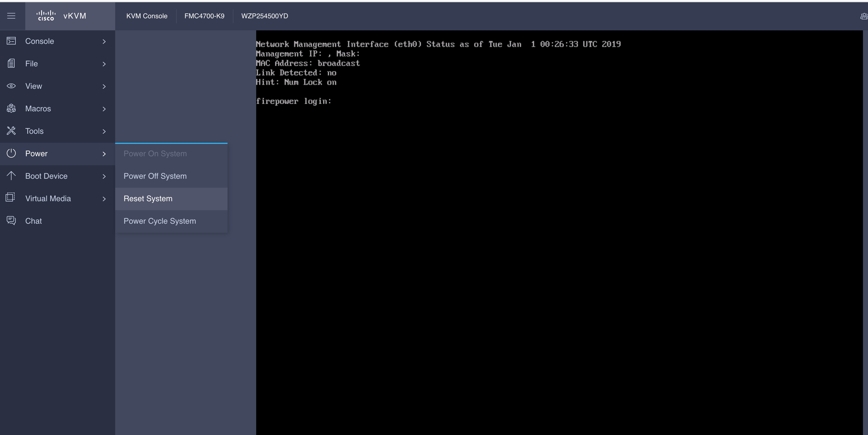This screenshot has height=435, width=868.
Task: Select the File icon in sidebar
Action: 11,63
